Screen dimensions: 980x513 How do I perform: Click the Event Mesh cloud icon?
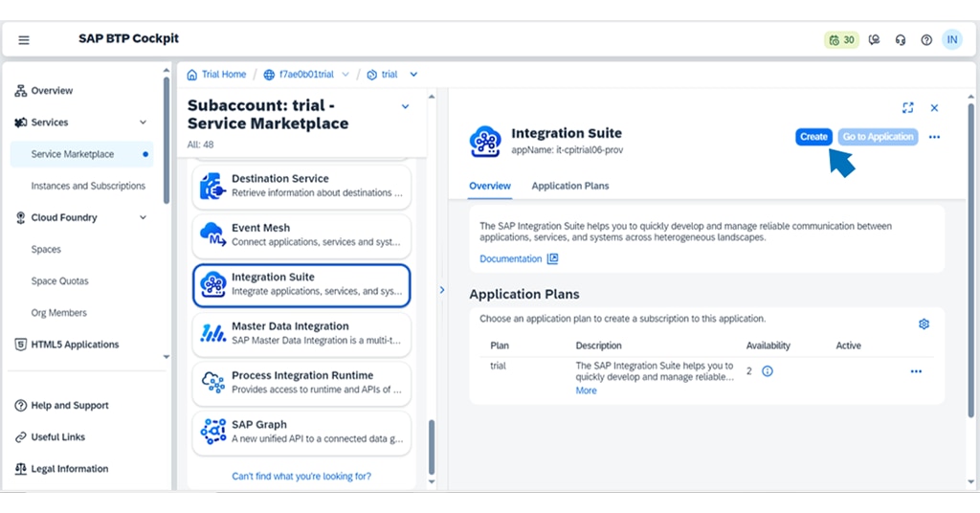212,234
